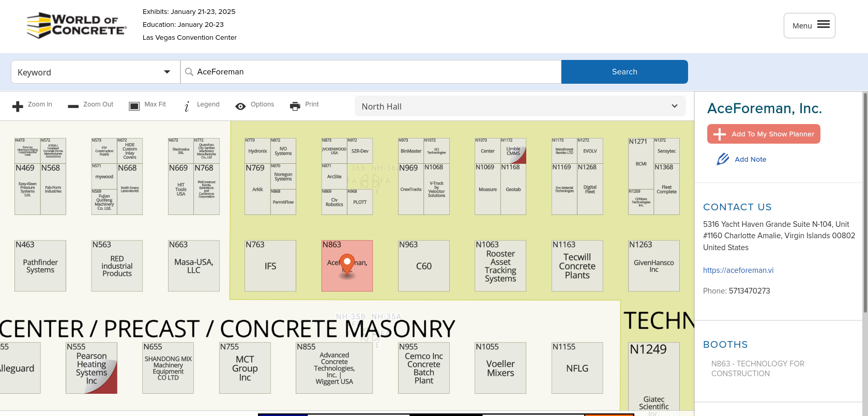Click the Zoom Out minus icon

(73, 106)
